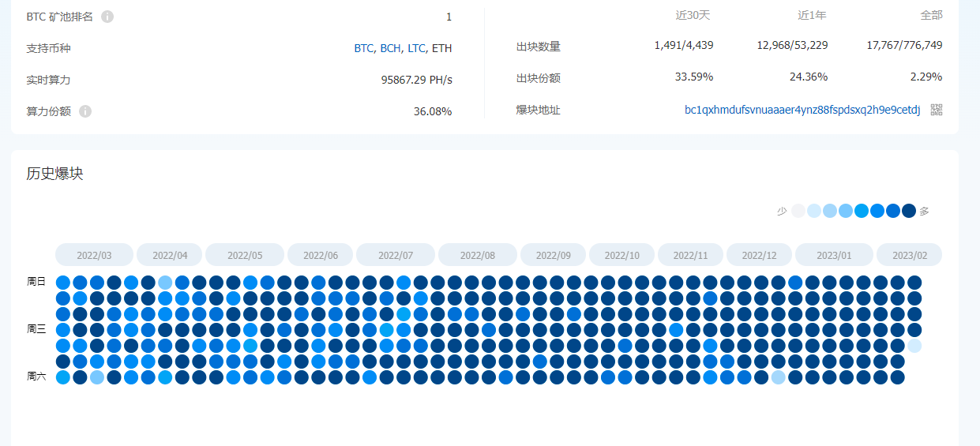Viewport: 980px width, 446px height.
Task: Click the 实时算力 label
Action: coord(48,80)
